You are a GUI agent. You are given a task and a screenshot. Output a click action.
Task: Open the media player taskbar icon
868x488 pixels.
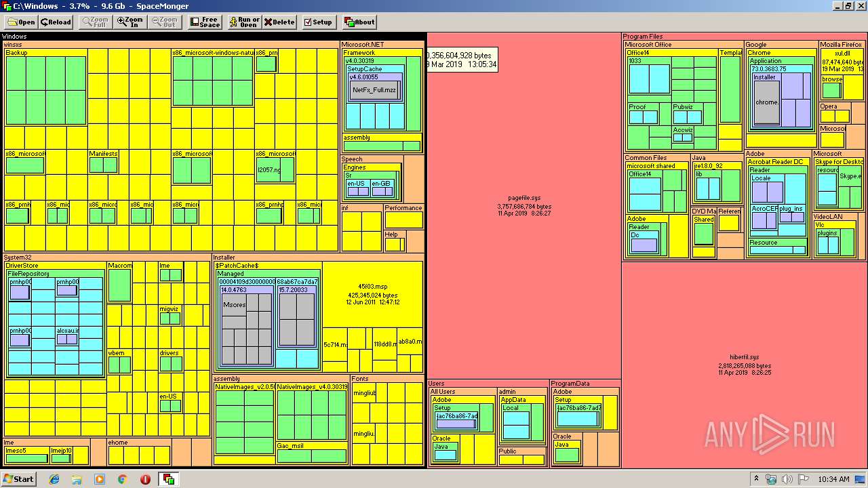(x=100, y=479)
